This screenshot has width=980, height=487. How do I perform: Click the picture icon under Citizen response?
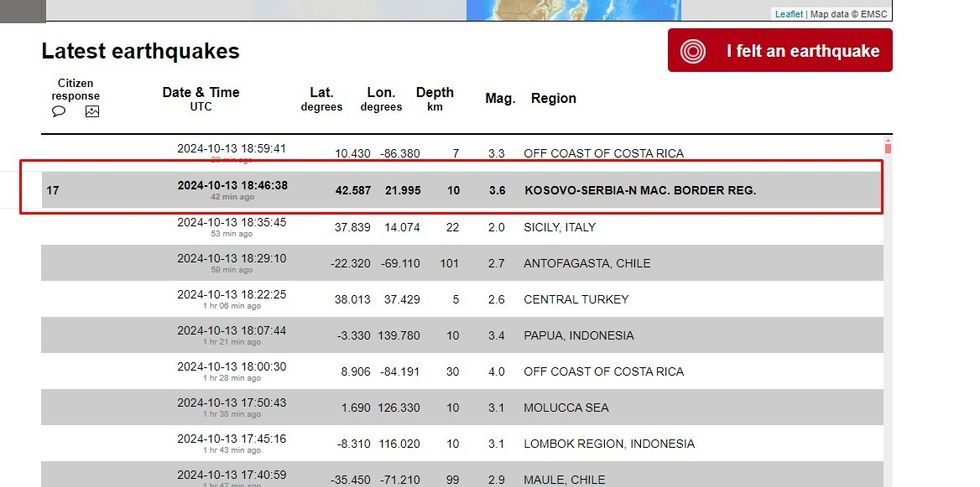(92, 112)
